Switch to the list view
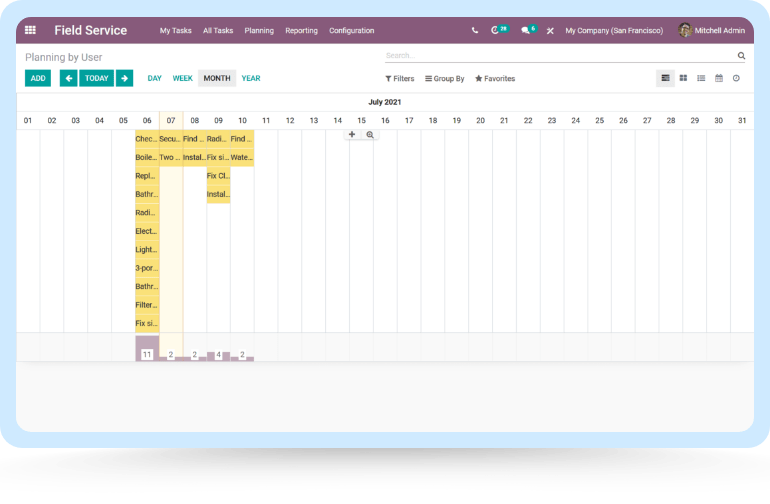The height and width of the screenshot is (504, 770). tap(701, 78)
